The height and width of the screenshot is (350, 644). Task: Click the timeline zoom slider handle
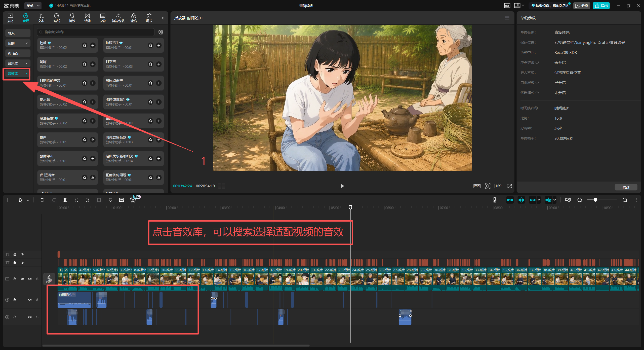(595, 200)
